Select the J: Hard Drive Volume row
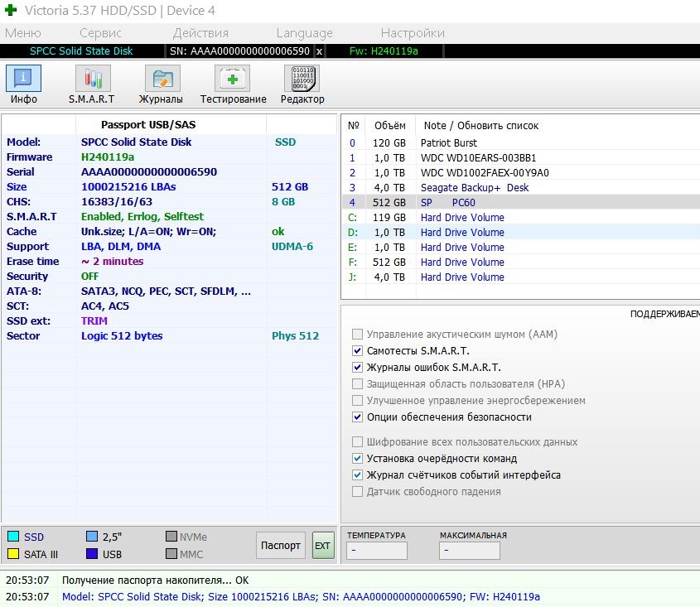700x607 pixels. point(521,277)
